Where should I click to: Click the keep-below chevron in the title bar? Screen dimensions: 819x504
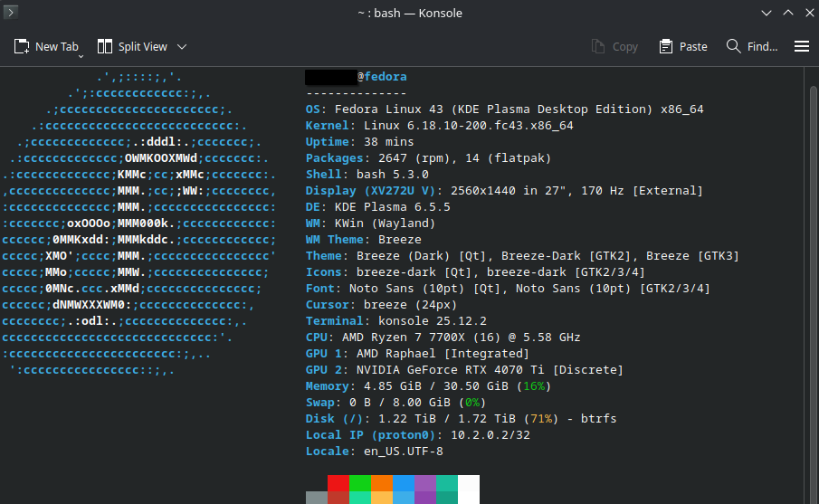click(x=767, y=13)
